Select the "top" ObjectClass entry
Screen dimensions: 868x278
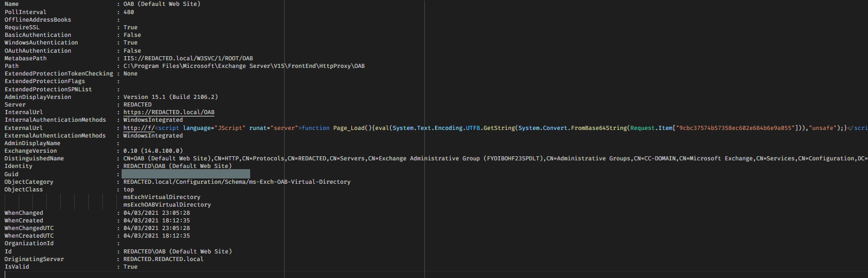click(x=129, y=190)
